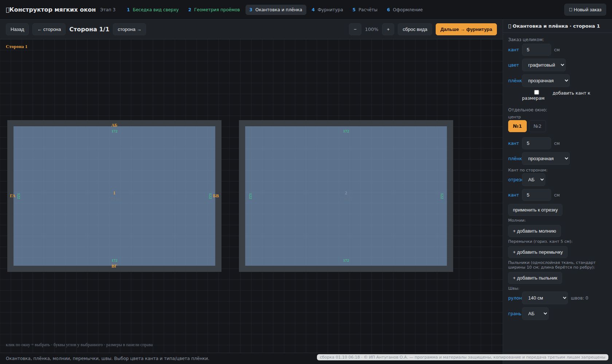Viewport: 612px width, 364px height.
Task: Click "+ добавить молнию" button
Action: (534, 231)
